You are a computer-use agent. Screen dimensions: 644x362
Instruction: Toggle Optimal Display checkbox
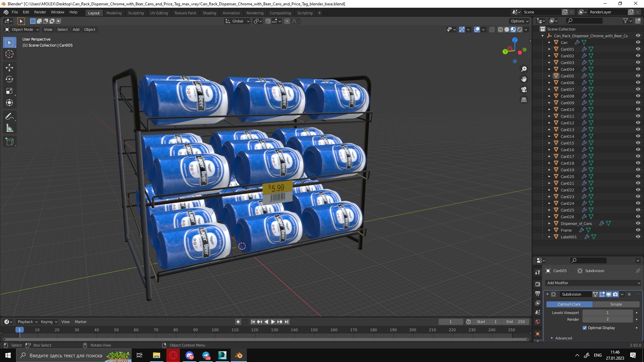(x=585, y=328)
